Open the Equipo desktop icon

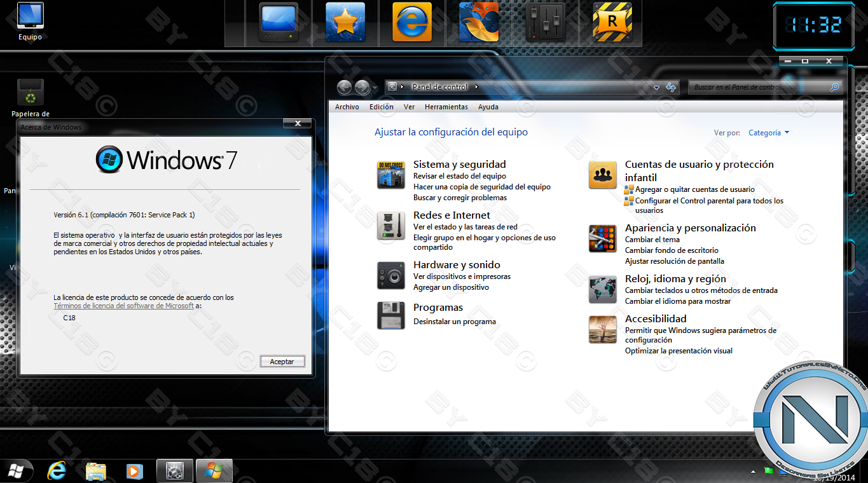[30, 22]
